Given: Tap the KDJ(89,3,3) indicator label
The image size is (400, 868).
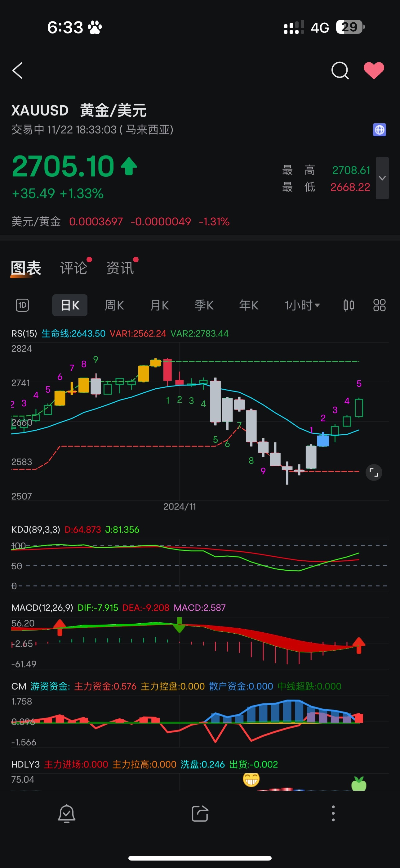Looking at the screenshot, I should point(36,530).
